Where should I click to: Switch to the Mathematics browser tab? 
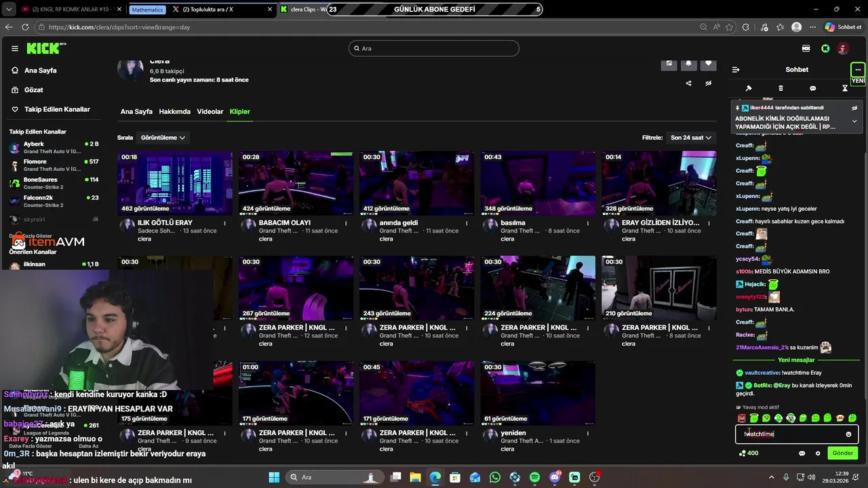tap(147, 9)
